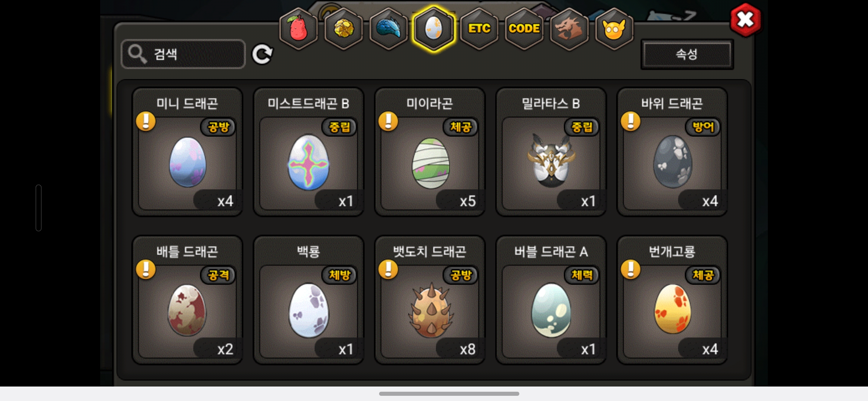Open the fruit food category tab

(x=298, y=29)
